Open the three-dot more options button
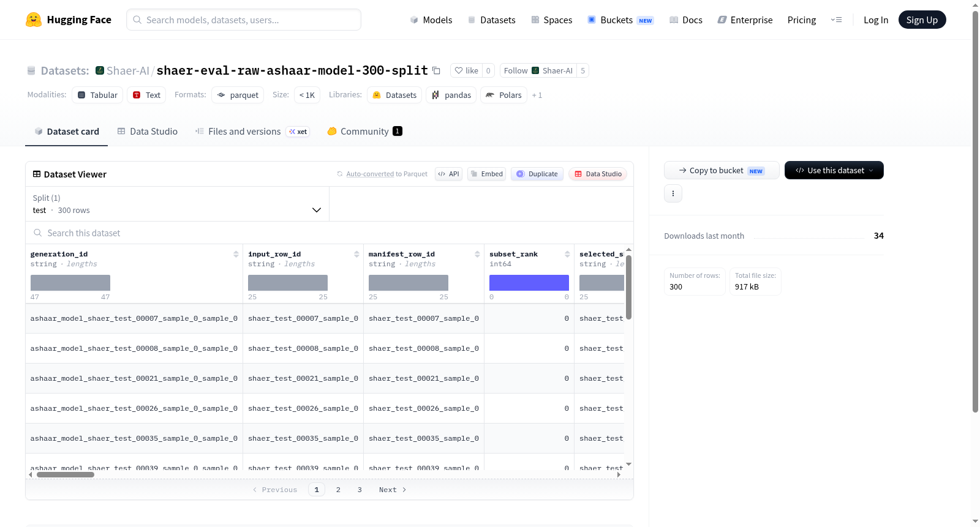 click(673, 193)
